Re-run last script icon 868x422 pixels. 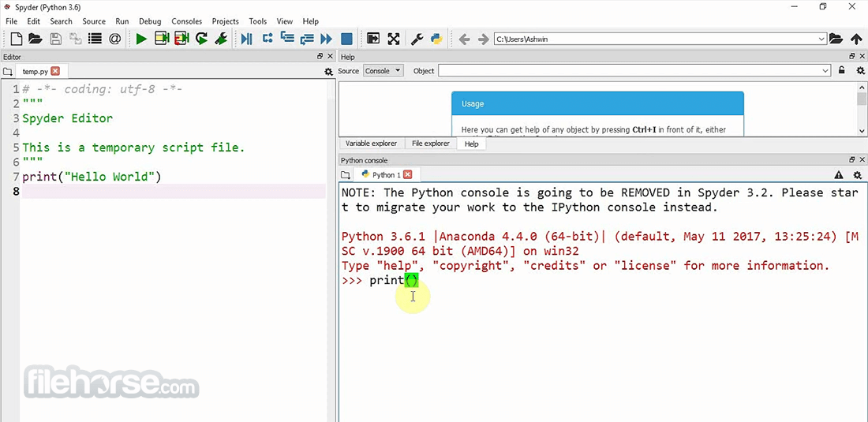pyautogui.click(x=201, y=39)
